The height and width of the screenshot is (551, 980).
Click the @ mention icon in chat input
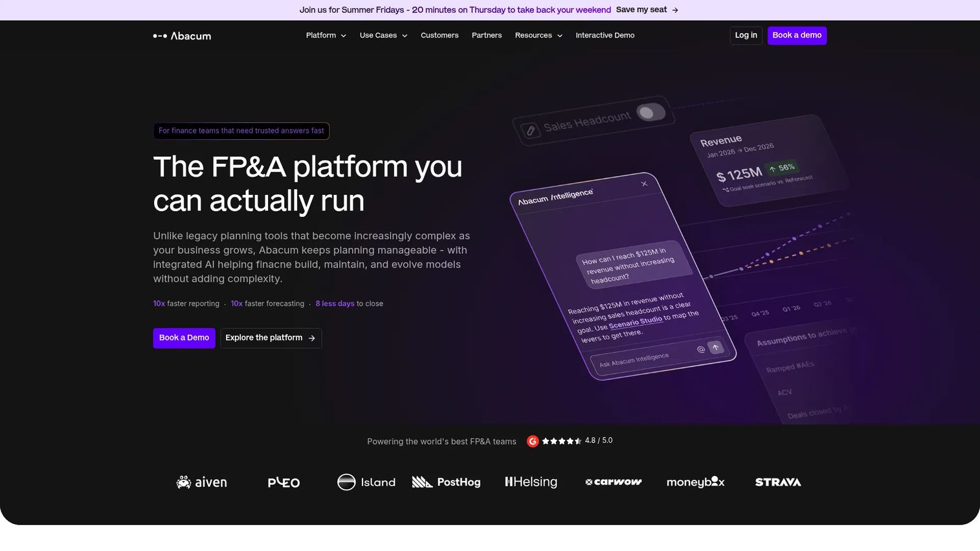(700, 350)
